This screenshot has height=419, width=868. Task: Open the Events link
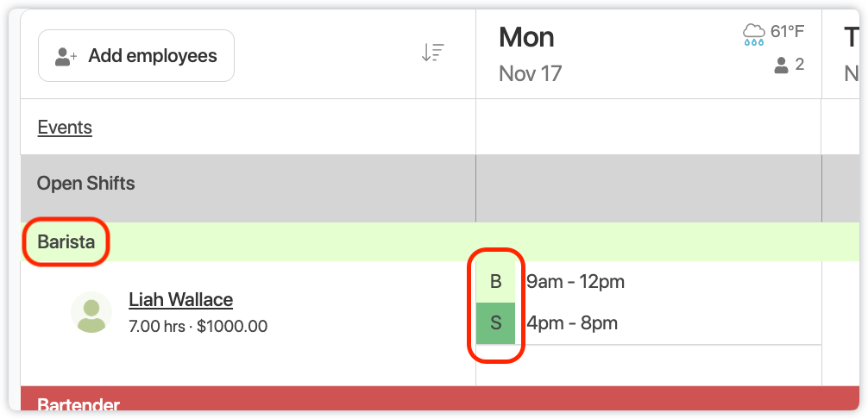coord(65,128)
